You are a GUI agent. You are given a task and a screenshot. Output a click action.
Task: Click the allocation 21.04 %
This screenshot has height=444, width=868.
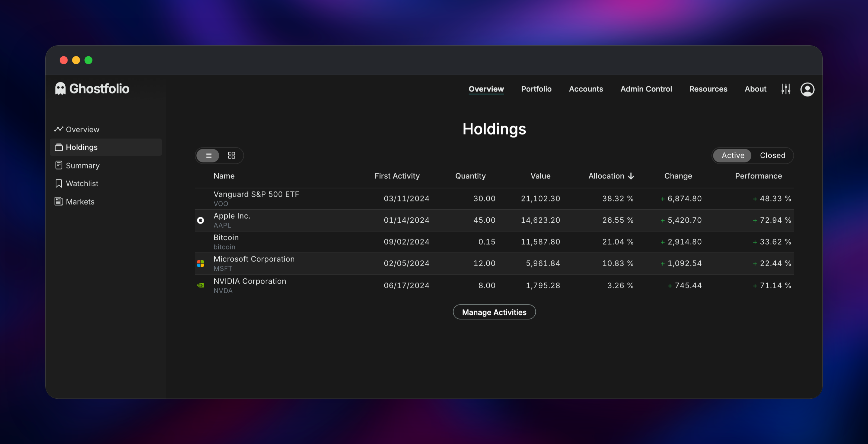pos(618,242)
